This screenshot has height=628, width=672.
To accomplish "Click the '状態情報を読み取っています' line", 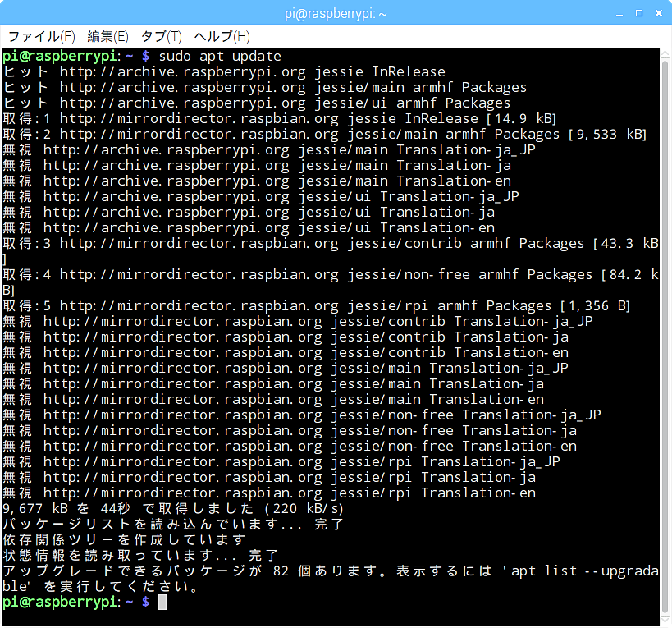I will [x=140, y=555].
